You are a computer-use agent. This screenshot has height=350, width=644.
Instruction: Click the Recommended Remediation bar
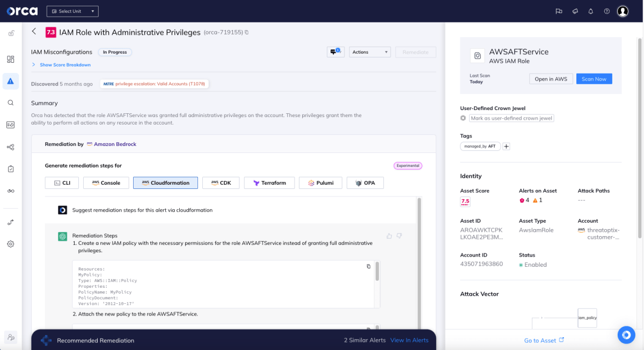233,340
